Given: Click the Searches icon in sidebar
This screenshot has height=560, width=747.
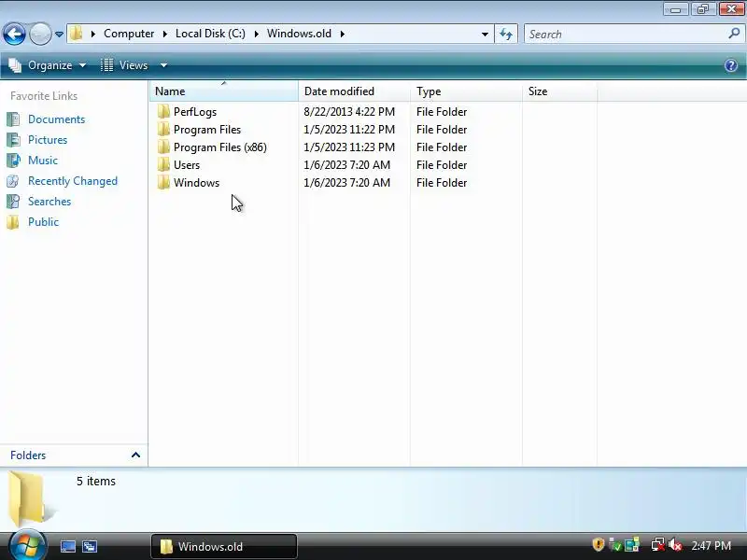Looking at the screenshot, I should pos(13,202).
